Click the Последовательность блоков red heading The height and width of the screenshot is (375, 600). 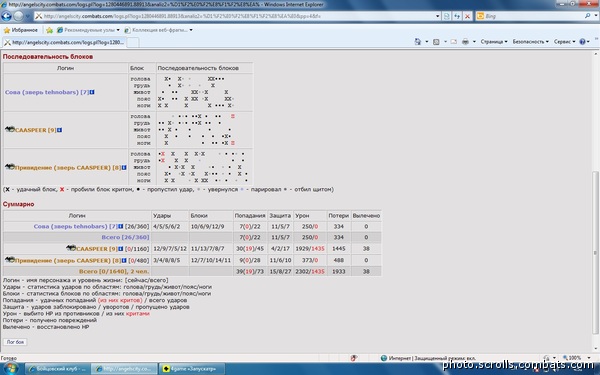pyautogui.click(x=48, y=57)
